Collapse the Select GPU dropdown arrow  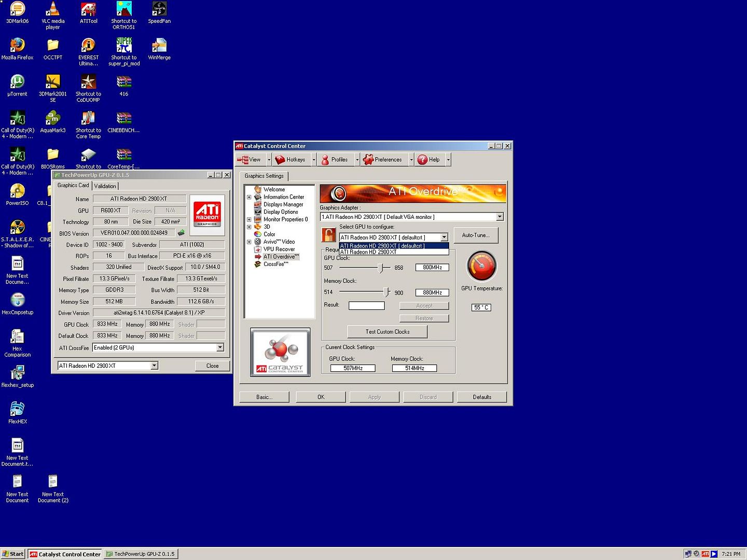pos(444,237)
